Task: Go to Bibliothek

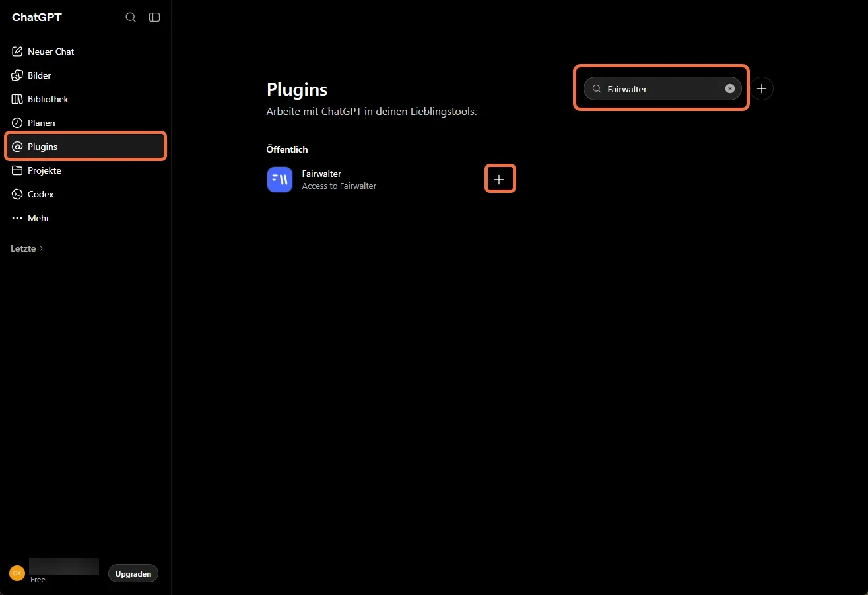Action: [x=86, y=99]
